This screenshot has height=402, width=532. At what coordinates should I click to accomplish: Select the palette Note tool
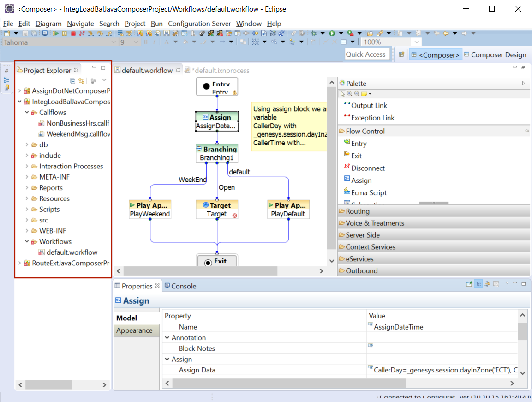tap(365, 94)
